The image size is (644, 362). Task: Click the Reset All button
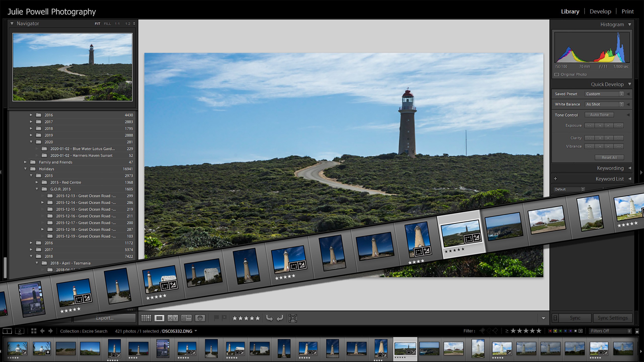tap(609, 157)
